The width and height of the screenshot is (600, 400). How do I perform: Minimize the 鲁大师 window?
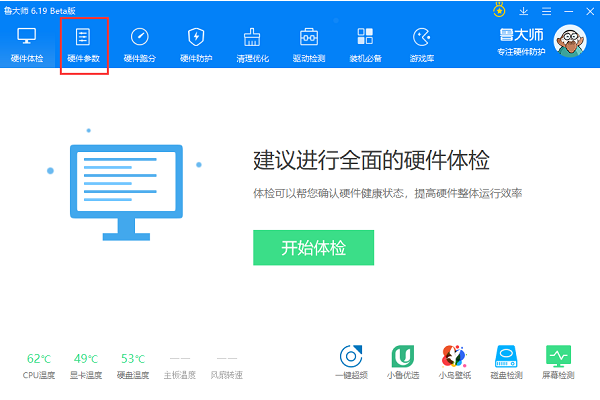(569, 11)
